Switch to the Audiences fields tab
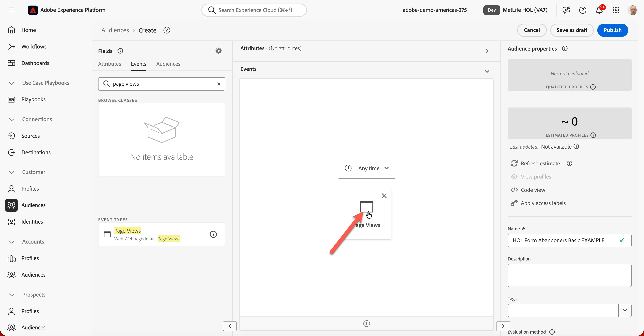This screenshot has height=336, width=644. 168,64
